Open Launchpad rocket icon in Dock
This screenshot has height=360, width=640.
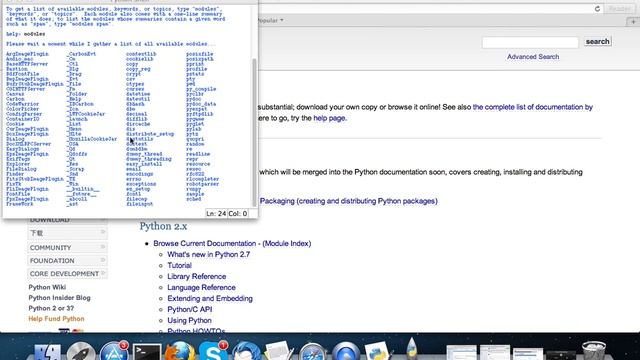tap(81, 352)
